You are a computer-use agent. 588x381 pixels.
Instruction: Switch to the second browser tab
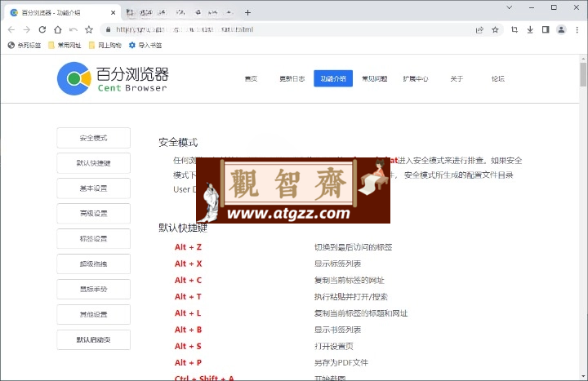(180, 13)
